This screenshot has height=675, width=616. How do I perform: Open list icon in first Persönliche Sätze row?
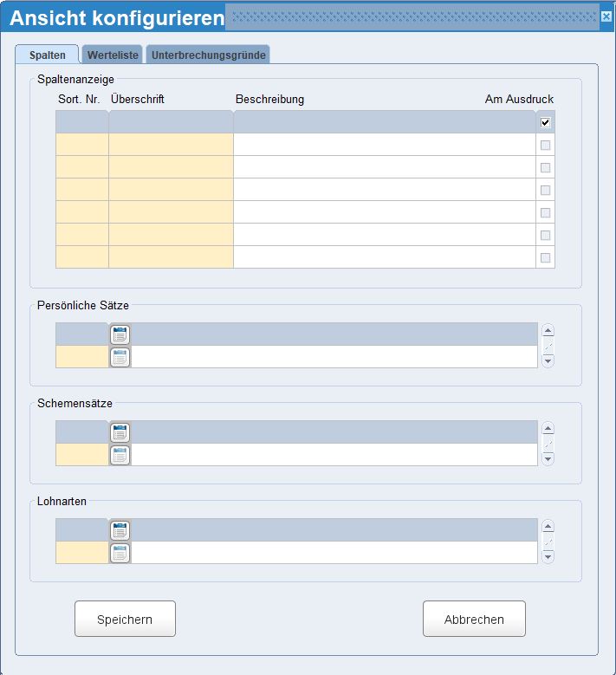coord(120,334)
